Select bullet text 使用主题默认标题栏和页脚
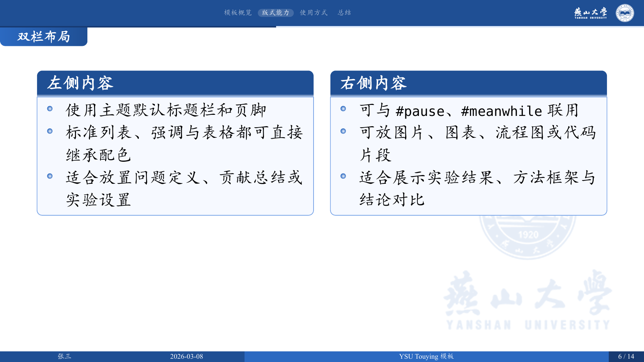The width and height of the screenshot is (644, 362). coord(166,110)
